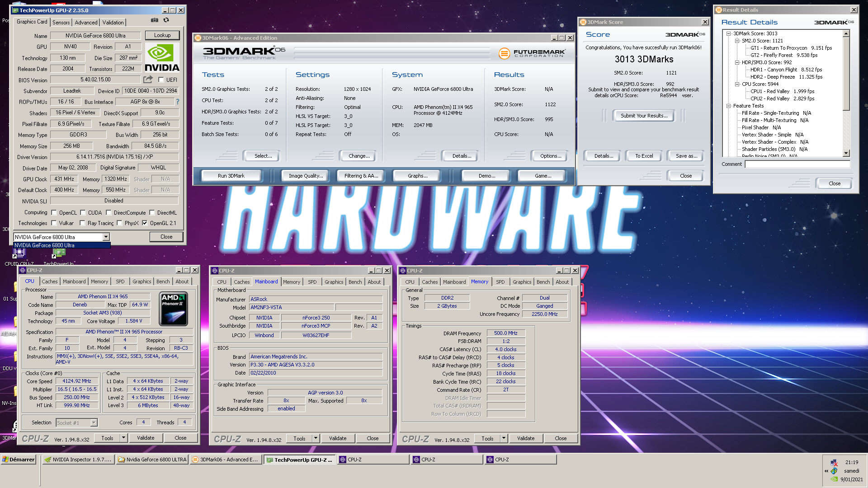Toggle the Ray Tracing checkbox
The image size is (868, 488).
82,223
